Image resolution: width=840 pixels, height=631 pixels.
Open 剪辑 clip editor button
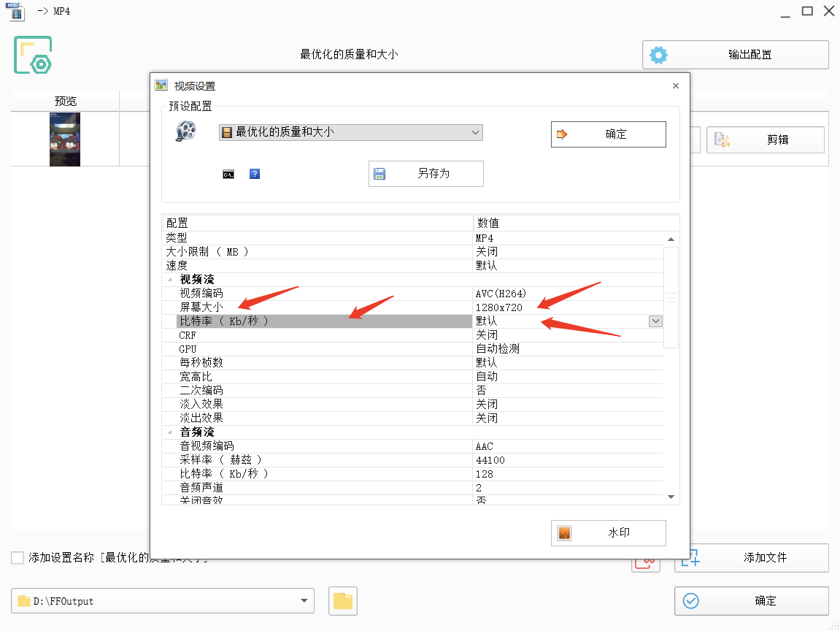(765, 140)
